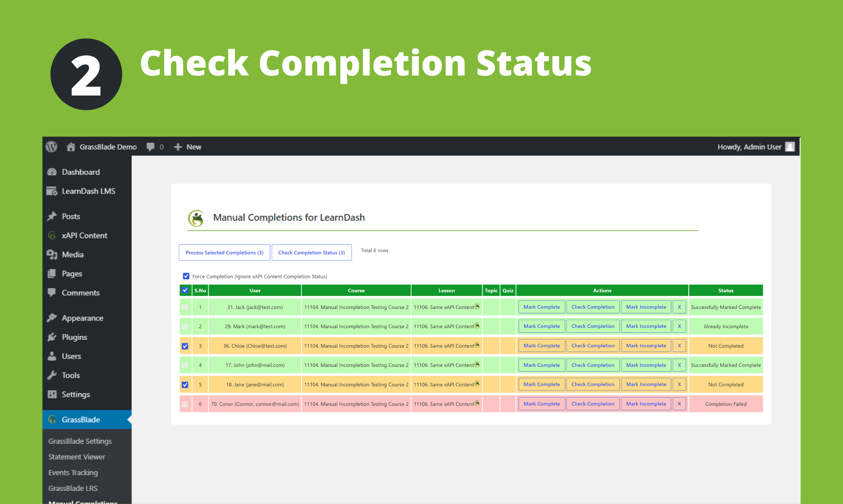Click Check Completion for Jane's row

coord(593,384)
